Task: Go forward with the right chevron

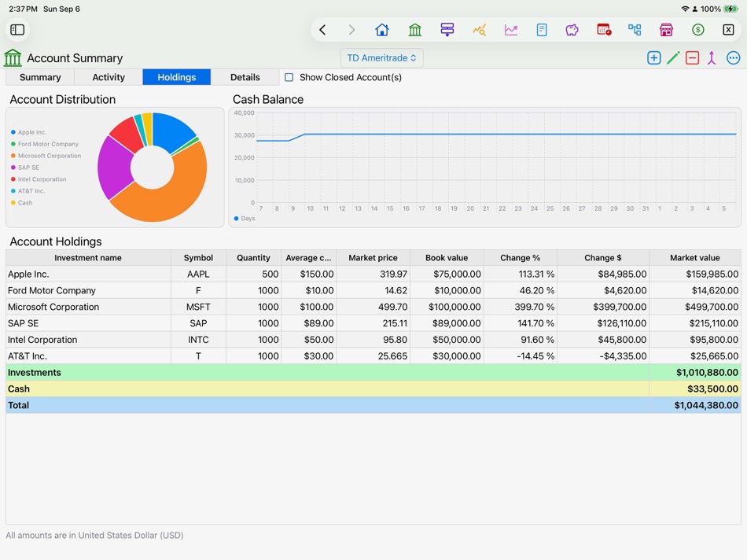Action: [x=351, y=30]
